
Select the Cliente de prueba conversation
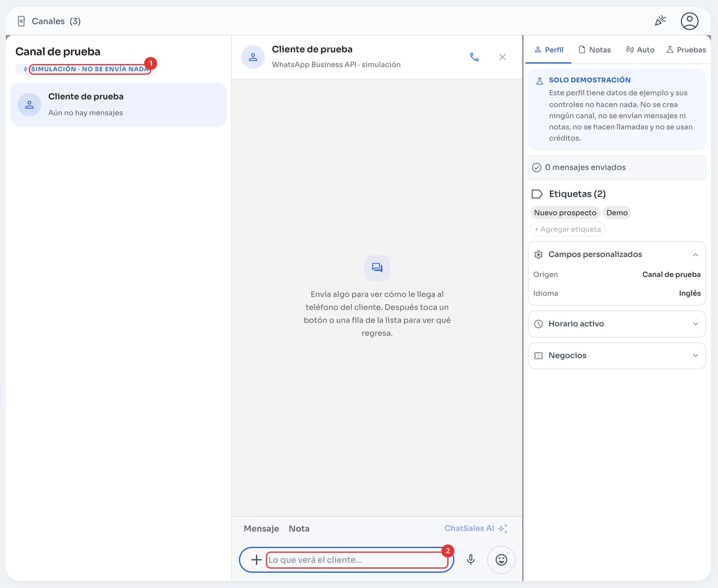pos(118,105)
